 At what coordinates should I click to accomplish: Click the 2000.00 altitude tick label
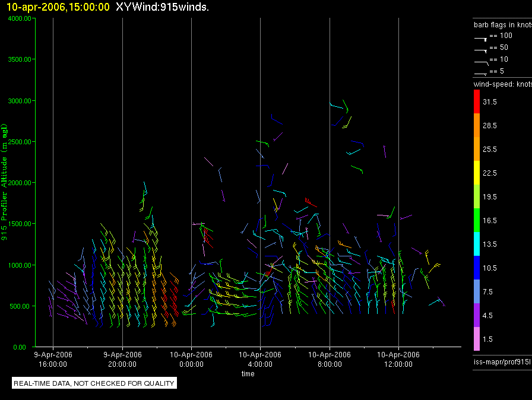coord(20,183)
